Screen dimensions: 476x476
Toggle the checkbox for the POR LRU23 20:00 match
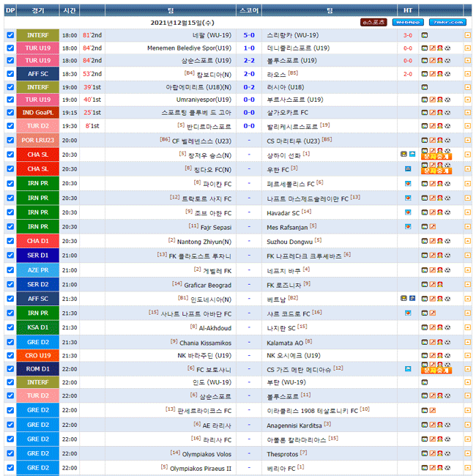tap(10, 140)
